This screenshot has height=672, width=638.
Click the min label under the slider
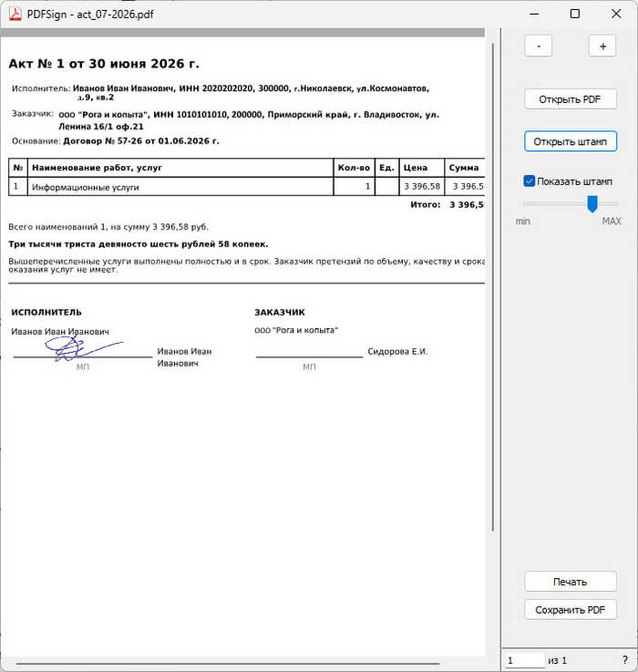523,222
